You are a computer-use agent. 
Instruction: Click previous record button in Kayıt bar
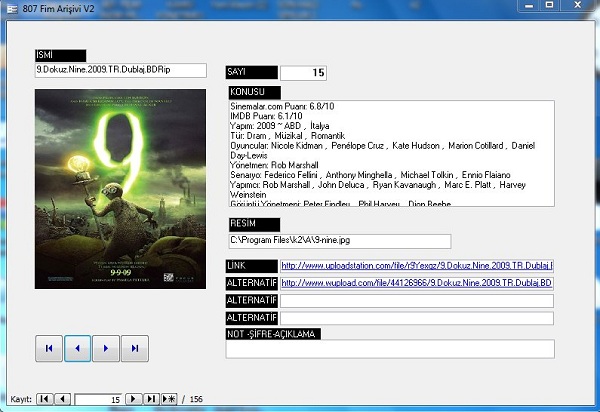(x=62, y=399)
